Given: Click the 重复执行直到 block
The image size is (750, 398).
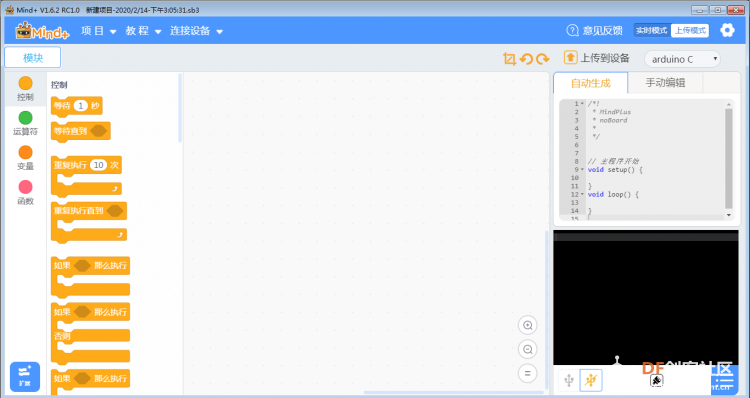Looking at the screenshot, I should pyautogui.click(x=88, y=222).
